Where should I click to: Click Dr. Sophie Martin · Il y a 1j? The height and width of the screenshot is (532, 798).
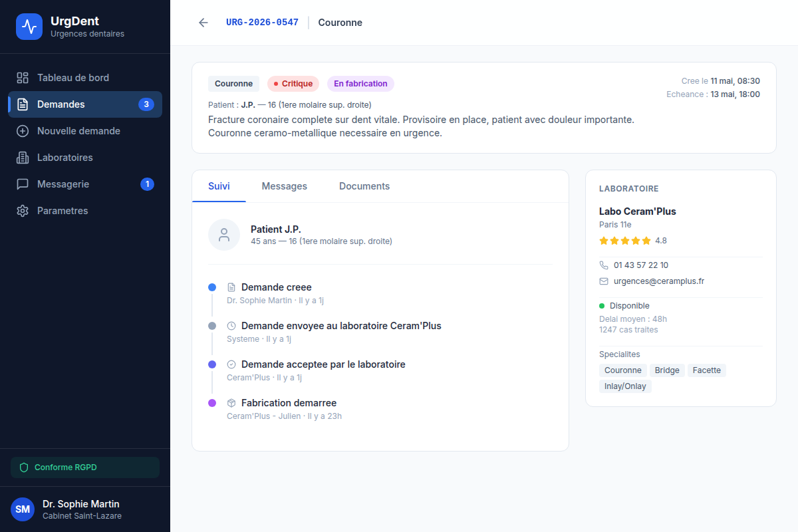click(x=275, y=301)
